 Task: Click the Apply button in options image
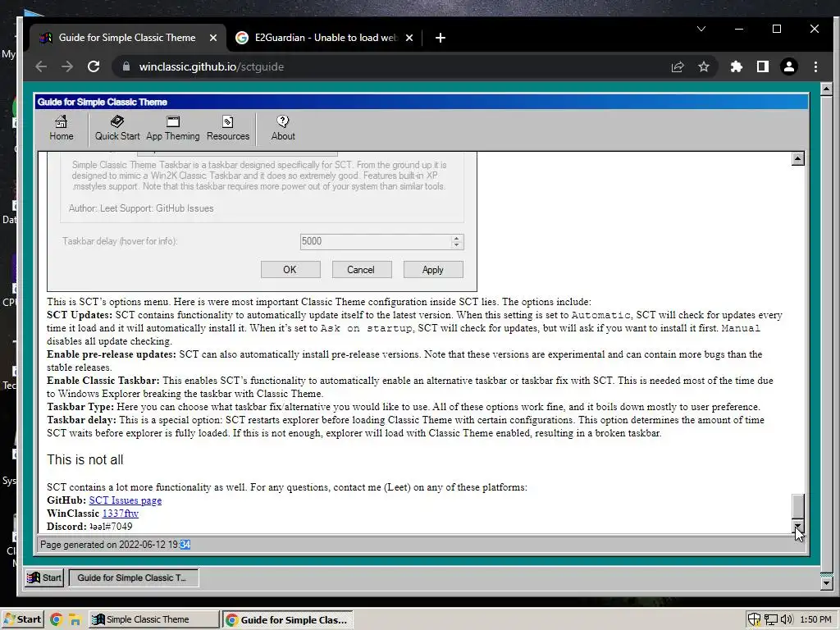point(432,269)
